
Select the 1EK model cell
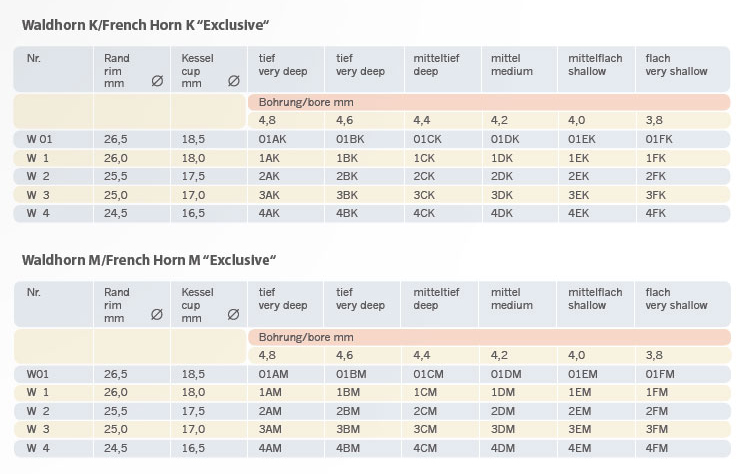[578, 158]
